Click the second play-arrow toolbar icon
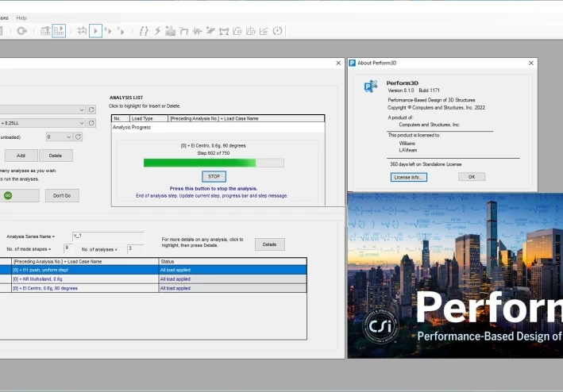Viewport: 563px width, 392px height. pyautogui.click(x=108, y=31)
